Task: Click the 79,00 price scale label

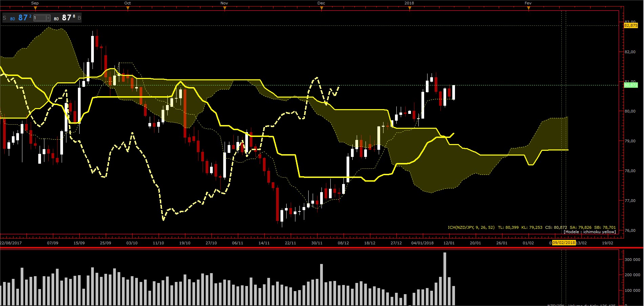Action: click(630, 141)
